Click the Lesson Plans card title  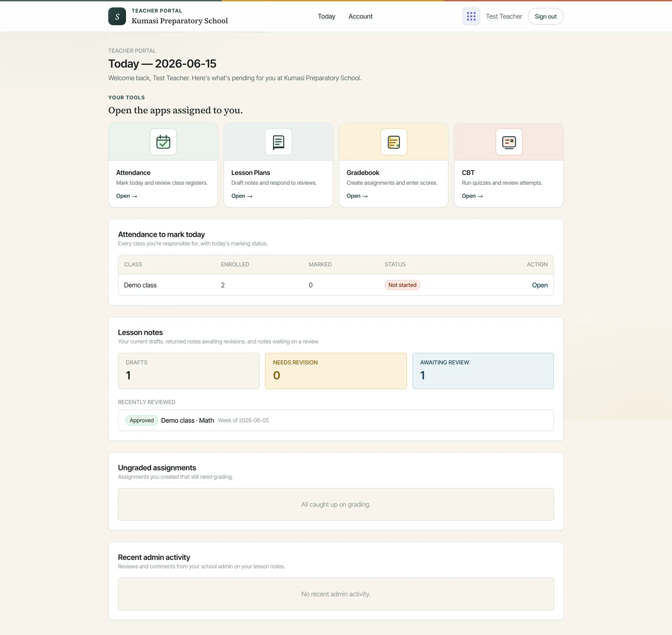(251, 173)
